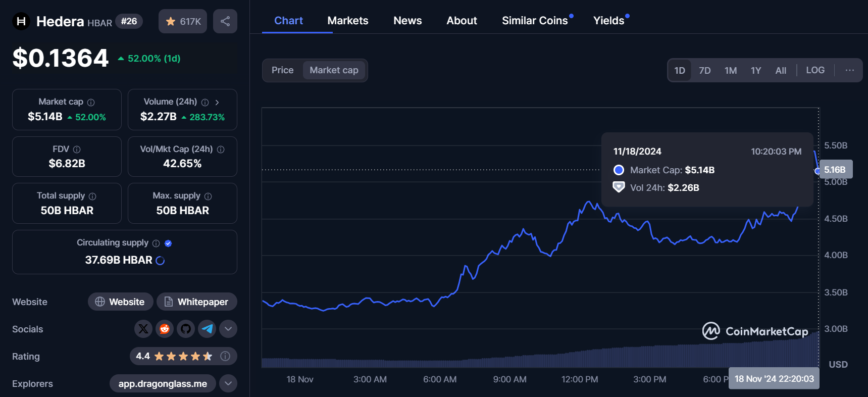Open Hedera's X (Twitter) profile
The width and height of the screenshot is (868, 397).
pyautogui.click(x=143, y=329)
